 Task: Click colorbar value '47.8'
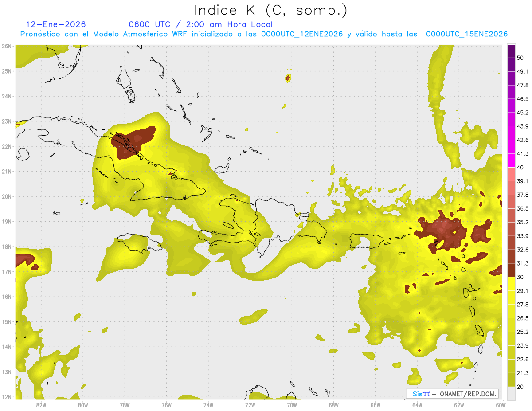click(522, 85)
